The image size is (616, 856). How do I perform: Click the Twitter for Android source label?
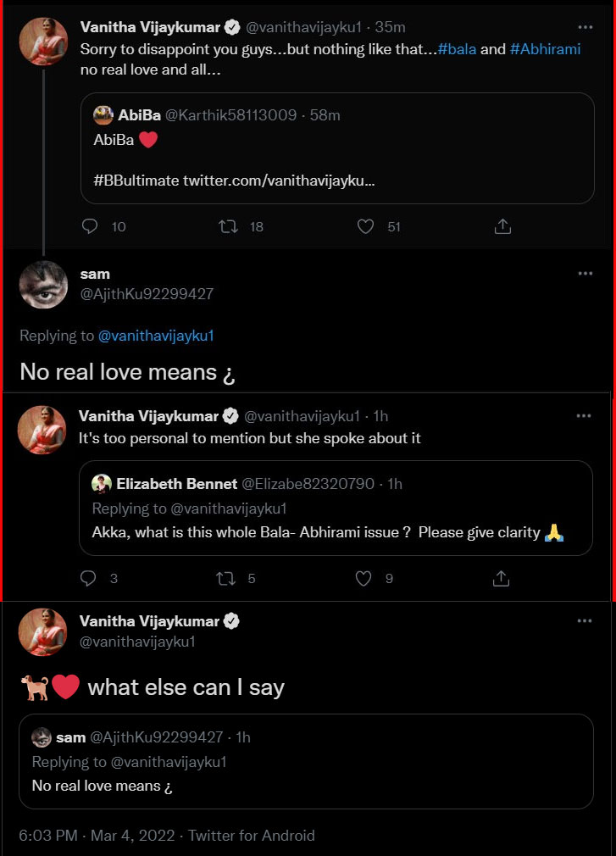(252, 836)
